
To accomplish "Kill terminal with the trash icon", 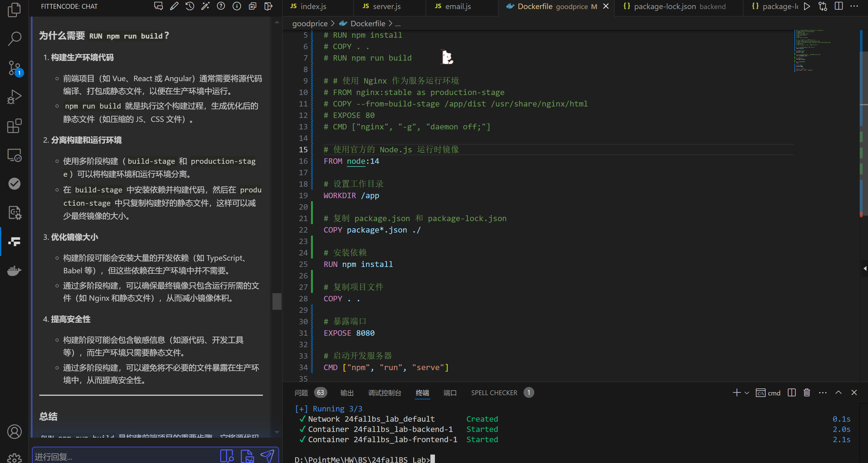I will pos(807,392).
